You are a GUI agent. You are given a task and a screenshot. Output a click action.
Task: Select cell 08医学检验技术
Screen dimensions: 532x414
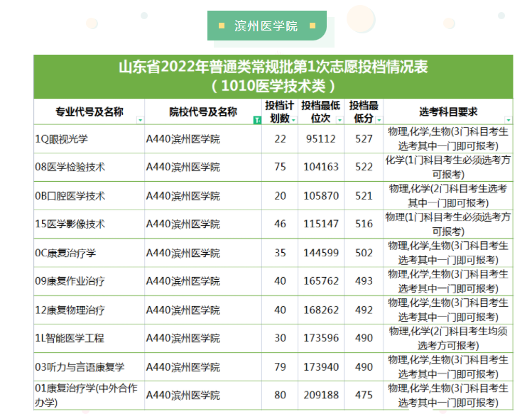click(89, 167)
